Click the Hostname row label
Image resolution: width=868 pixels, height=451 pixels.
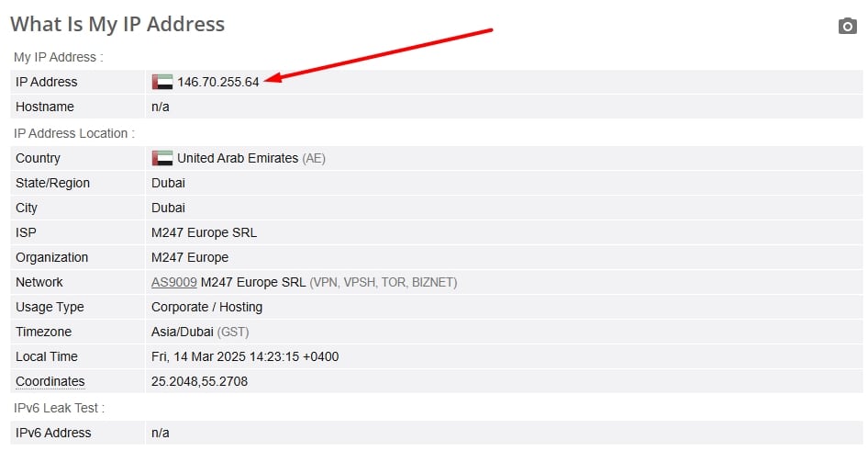(45, 107)
